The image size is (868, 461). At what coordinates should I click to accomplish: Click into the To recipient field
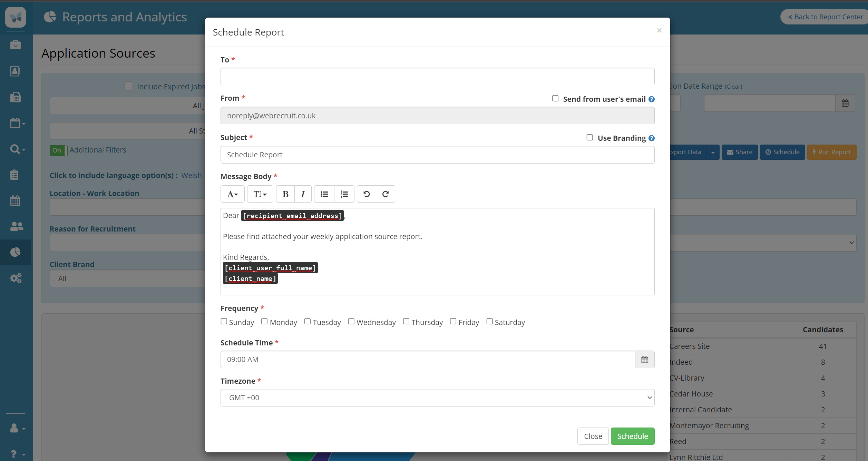(x=437, y=76)
